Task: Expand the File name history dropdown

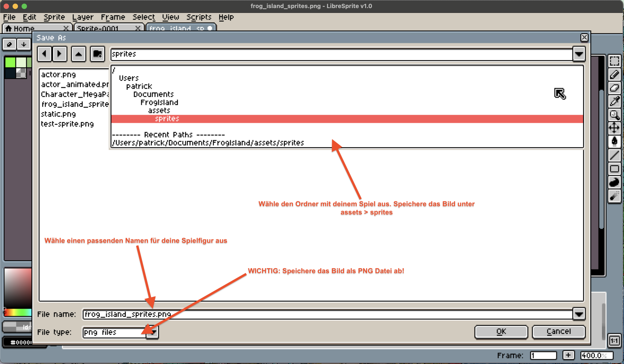Action: 579,314
